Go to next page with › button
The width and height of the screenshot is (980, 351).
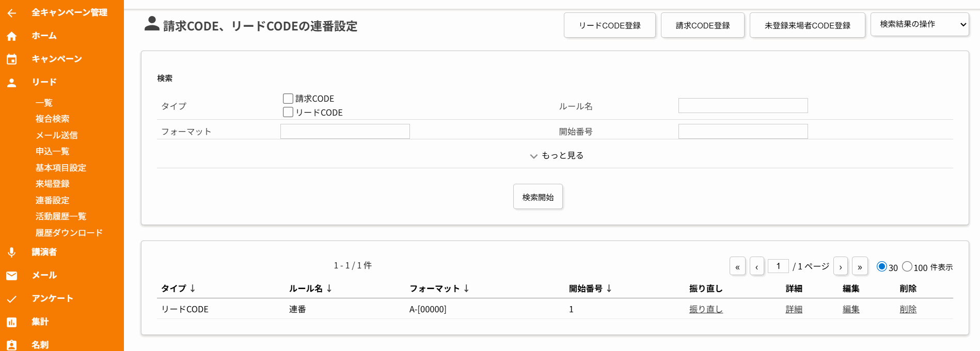[841, 266]
